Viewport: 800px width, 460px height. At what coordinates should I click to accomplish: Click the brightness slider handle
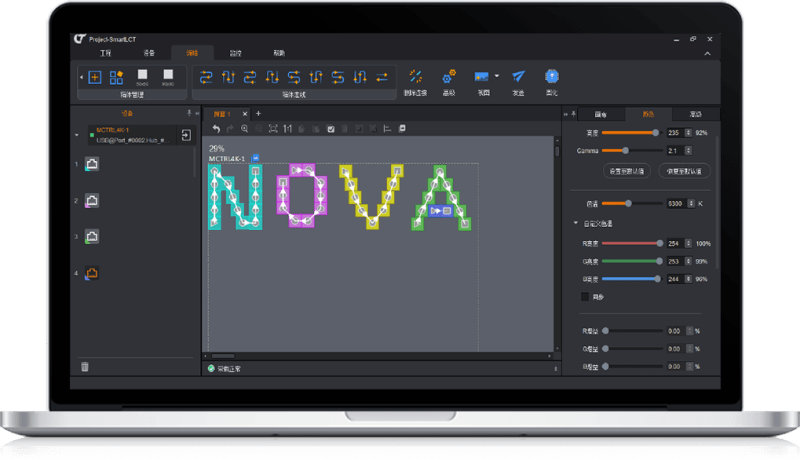(x=656, y=133)
